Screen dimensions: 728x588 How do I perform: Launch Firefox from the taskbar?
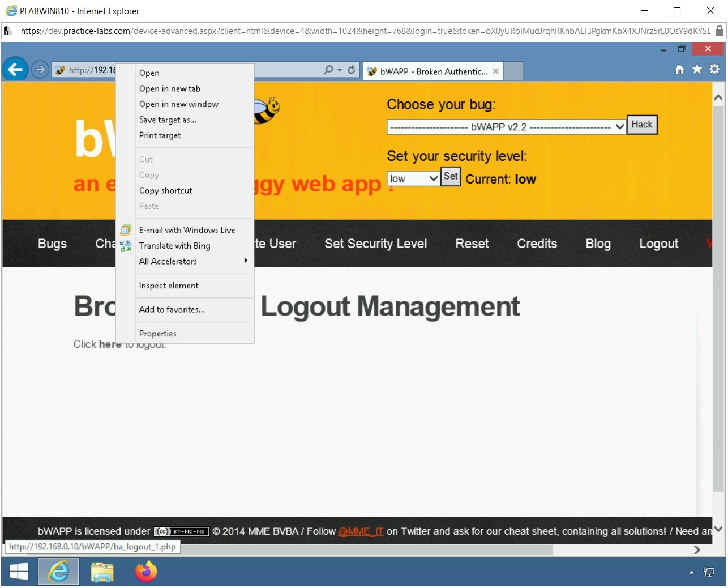click(145, 572)
